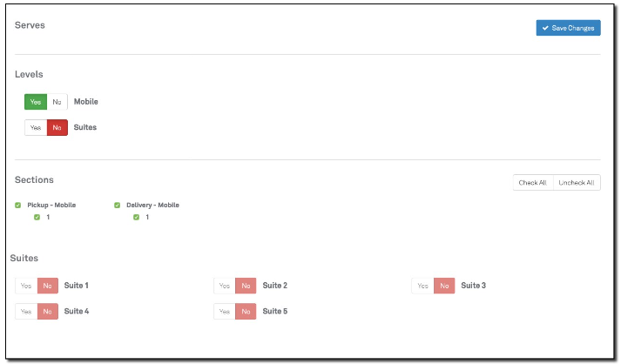
Task: Uncheck the Pickup - Mobile checkbox
Action: 18,206
